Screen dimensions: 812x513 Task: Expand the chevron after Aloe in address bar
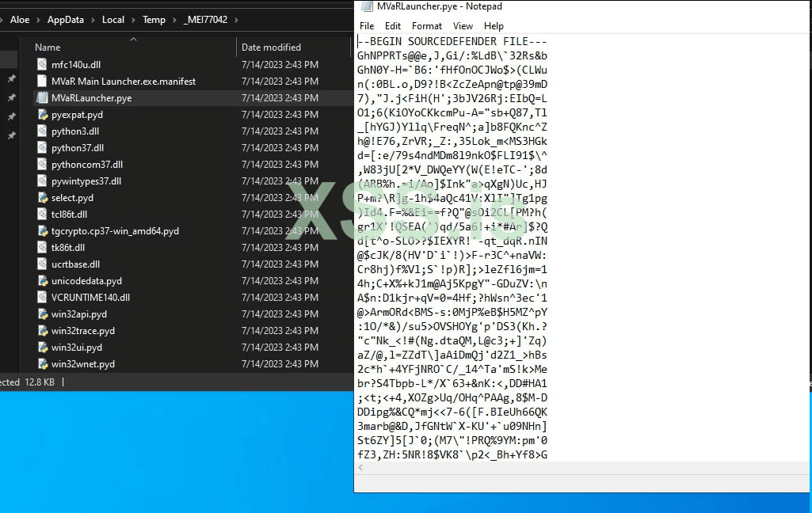(x=38, y=20)
